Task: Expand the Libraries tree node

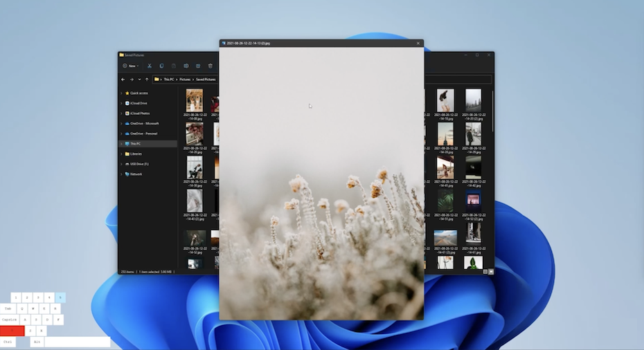Action: point(121,154)
